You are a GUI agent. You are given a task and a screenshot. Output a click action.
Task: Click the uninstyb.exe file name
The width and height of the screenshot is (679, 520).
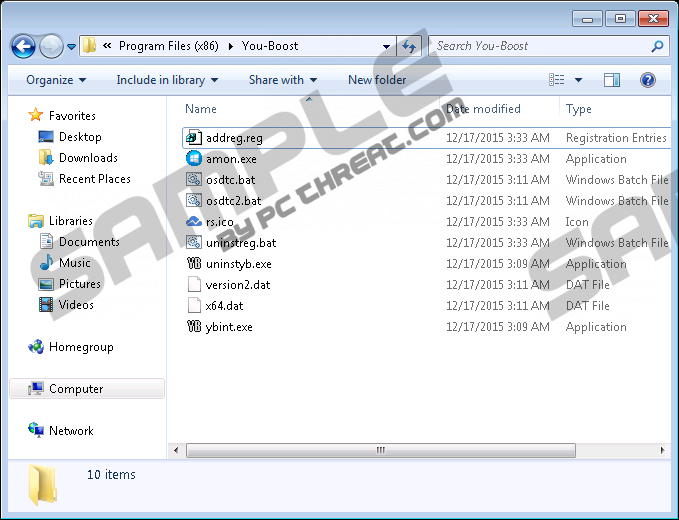239,264
